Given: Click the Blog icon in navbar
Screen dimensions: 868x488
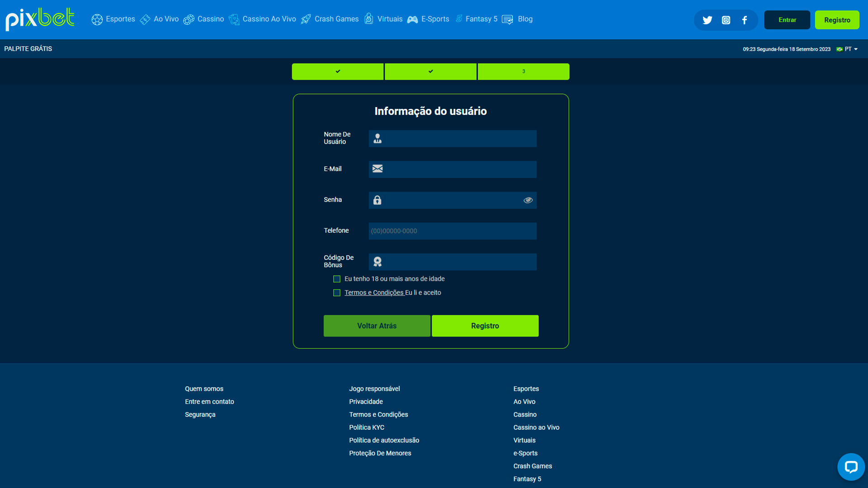Looking at the screenshot, I should [x=507, y=19].
